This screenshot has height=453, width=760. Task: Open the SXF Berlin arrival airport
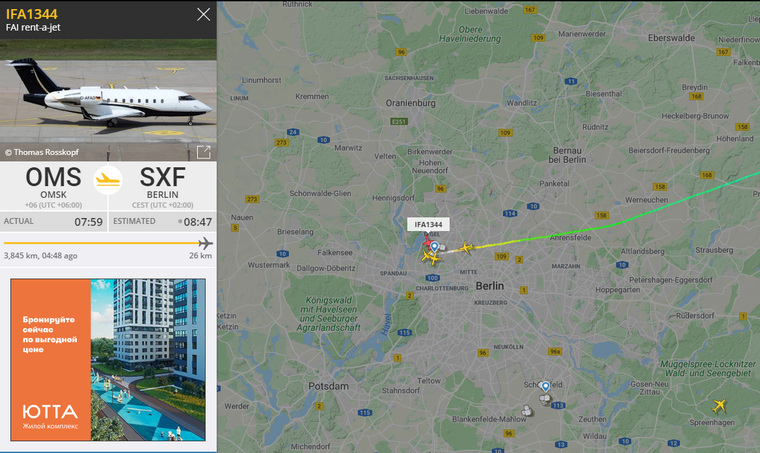point(163,182)
